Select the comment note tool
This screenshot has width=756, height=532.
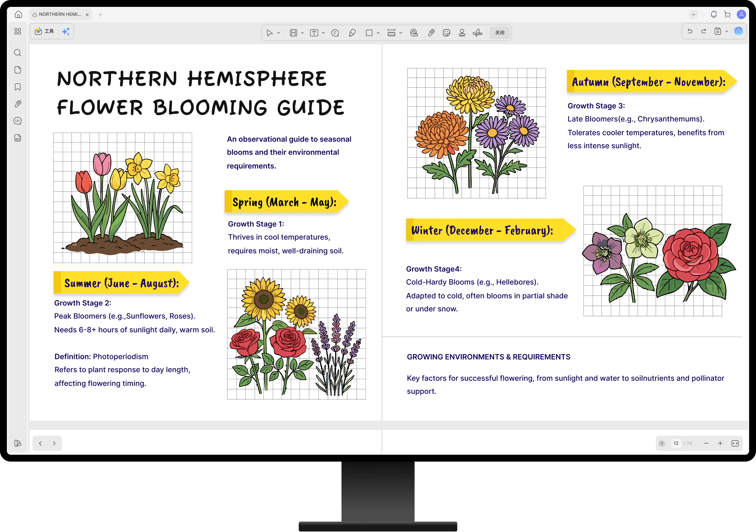pyautogui.click(x=335, y=33)
